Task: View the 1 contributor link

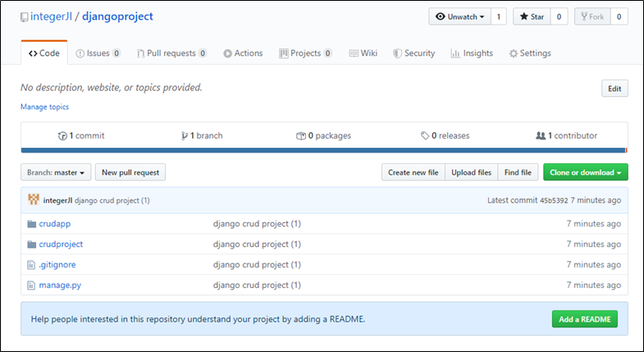Action: pyautogui.click(x=566, y=135)
